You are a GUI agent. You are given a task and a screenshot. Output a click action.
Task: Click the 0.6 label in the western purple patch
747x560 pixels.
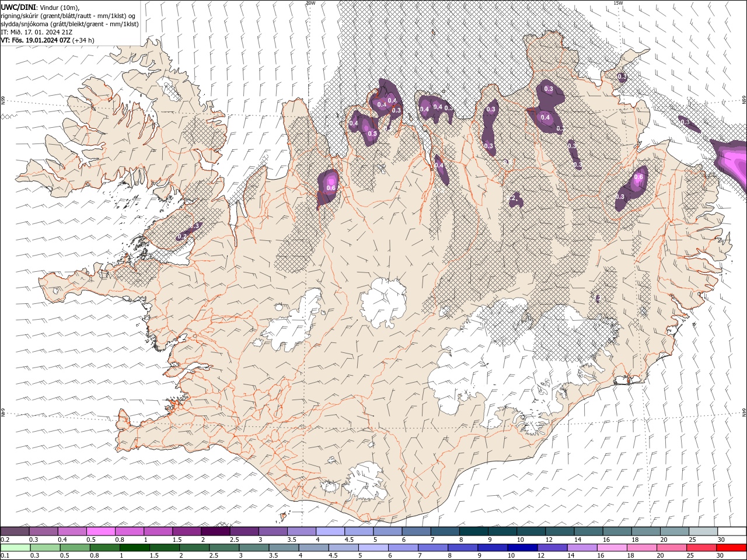331,188
